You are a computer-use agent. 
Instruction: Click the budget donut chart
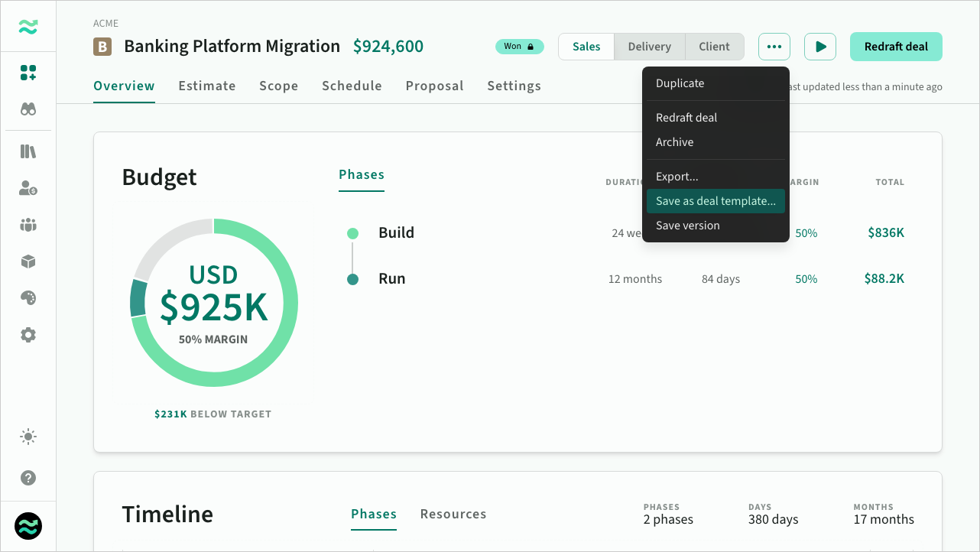tap(214, 303)
